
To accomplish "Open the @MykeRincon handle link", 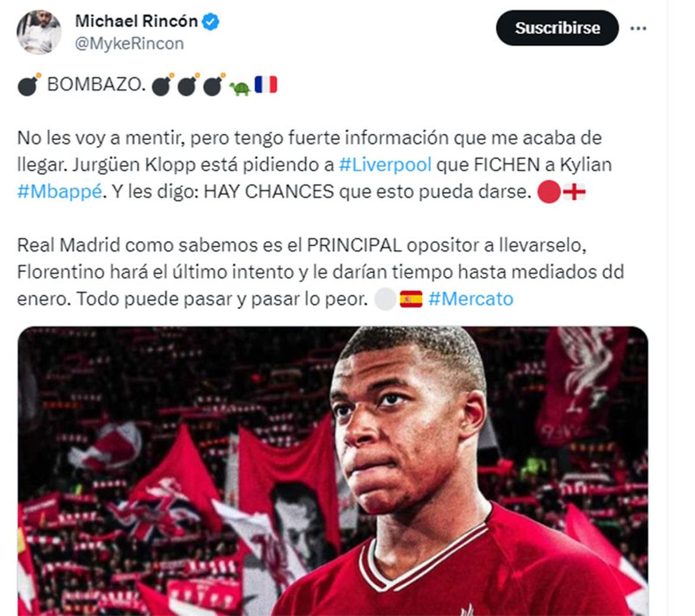I will pos(129,43).
